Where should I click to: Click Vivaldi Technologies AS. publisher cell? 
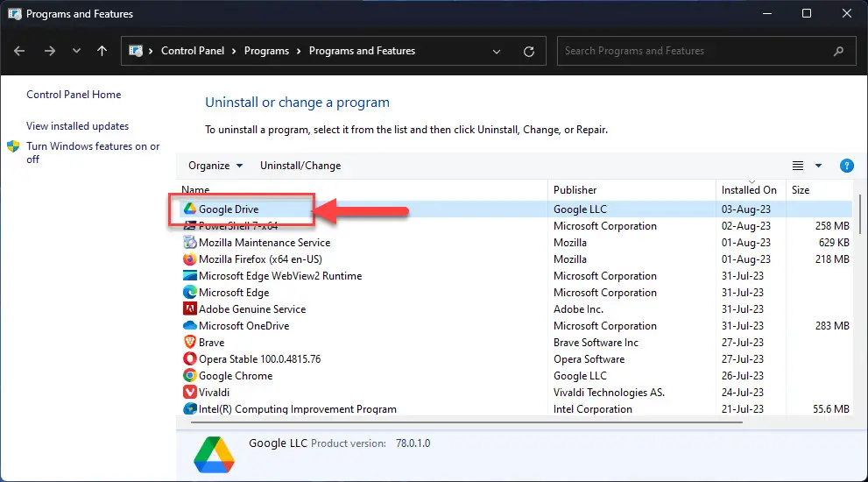pyautogui.click(x=609, y=393)
